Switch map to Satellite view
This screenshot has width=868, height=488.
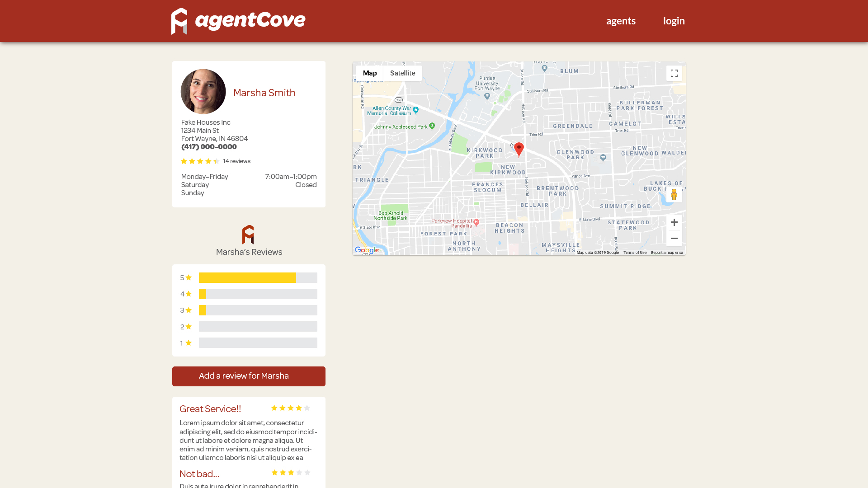[402, 73]
